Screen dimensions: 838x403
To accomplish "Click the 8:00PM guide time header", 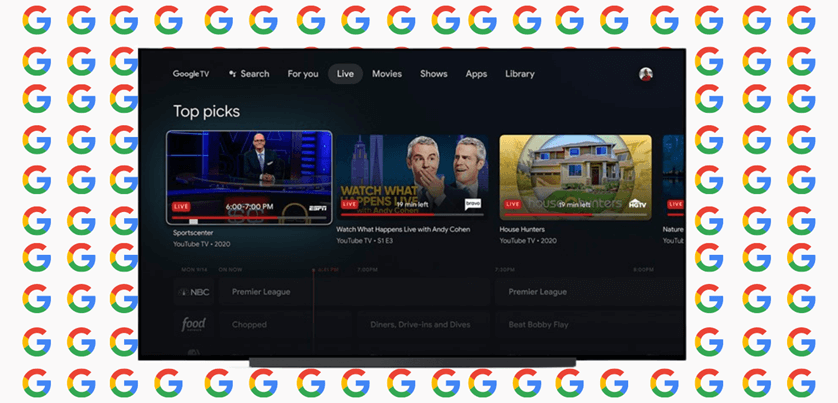I will tap(643, 270).
